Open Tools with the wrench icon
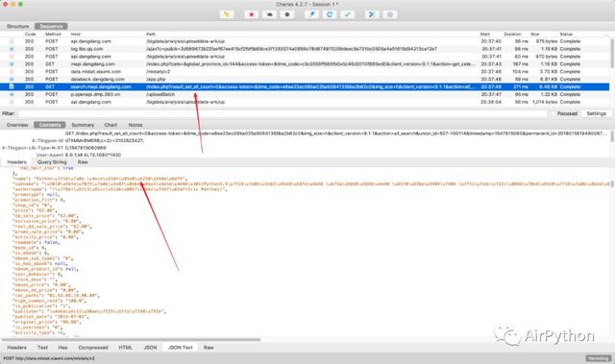 click(372, 14)
